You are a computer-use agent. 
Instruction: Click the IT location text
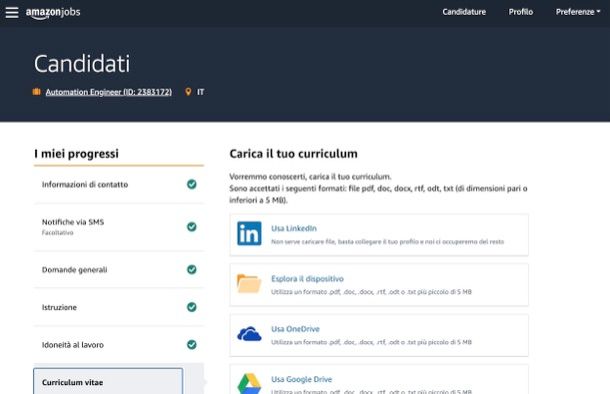pyautogui.click(x=200, y=92)
